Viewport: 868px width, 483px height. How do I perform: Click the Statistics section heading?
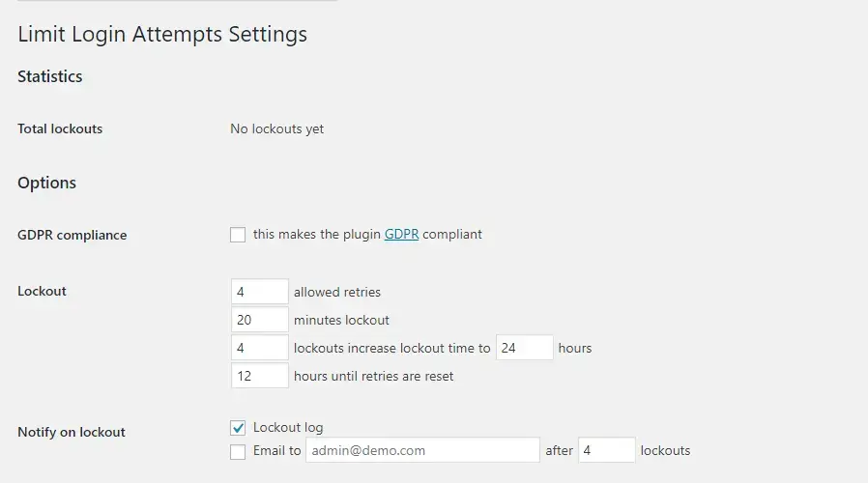[50, 77]
